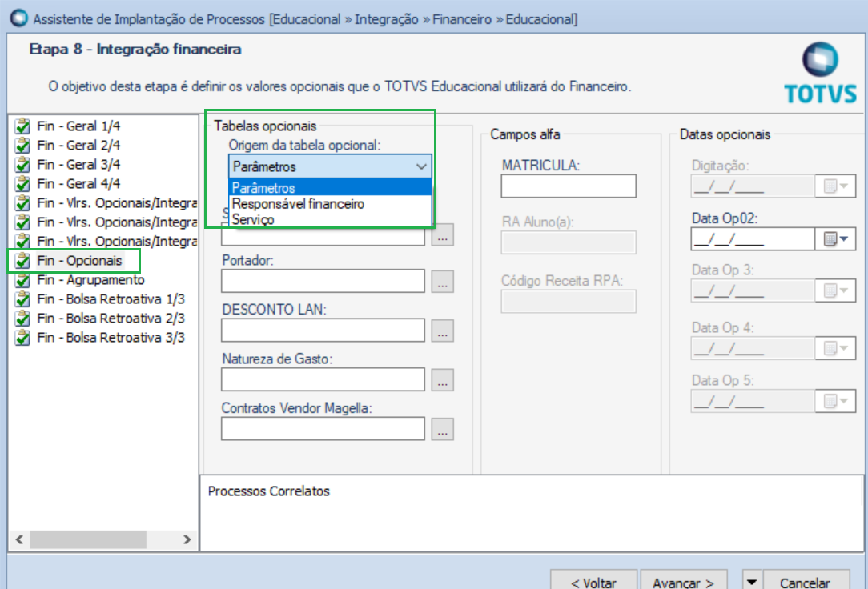868x589 pixels.
Task: Open the Digitação calendar dropdown
Action: tap(835, 186)
